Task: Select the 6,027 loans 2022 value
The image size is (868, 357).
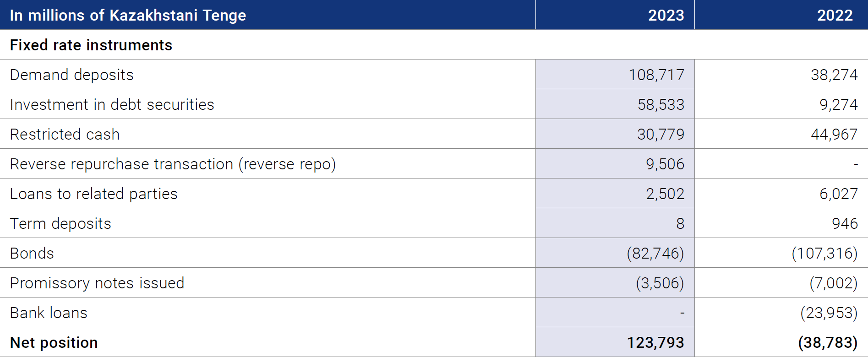Action: coord(838,194)
